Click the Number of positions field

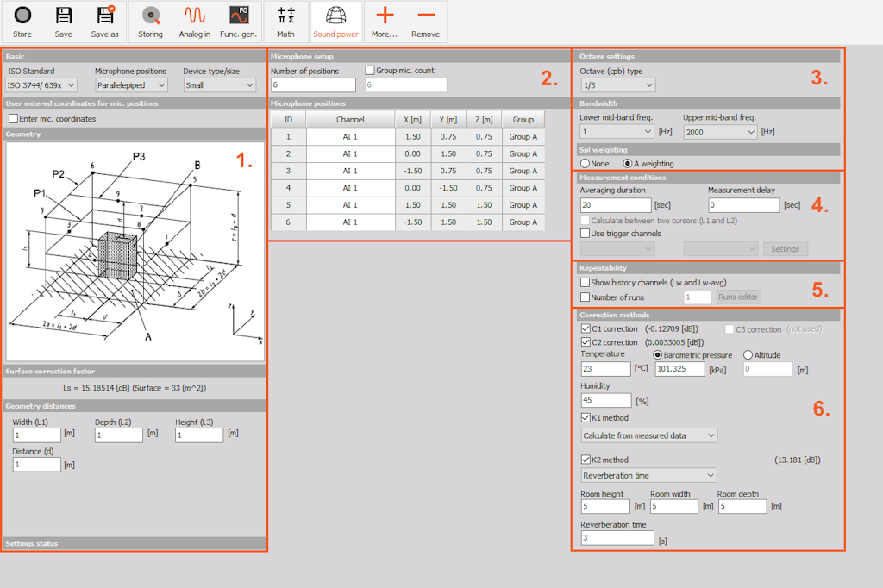314,85
